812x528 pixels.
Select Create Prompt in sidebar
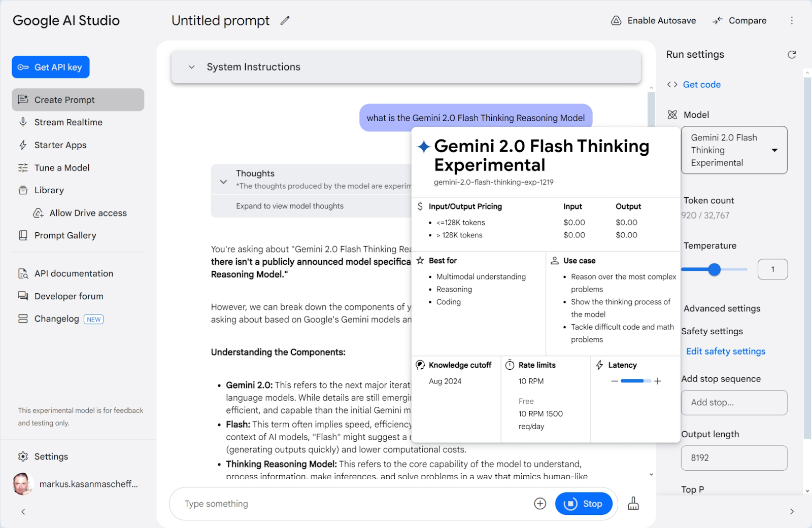click(x=78, y=100)
